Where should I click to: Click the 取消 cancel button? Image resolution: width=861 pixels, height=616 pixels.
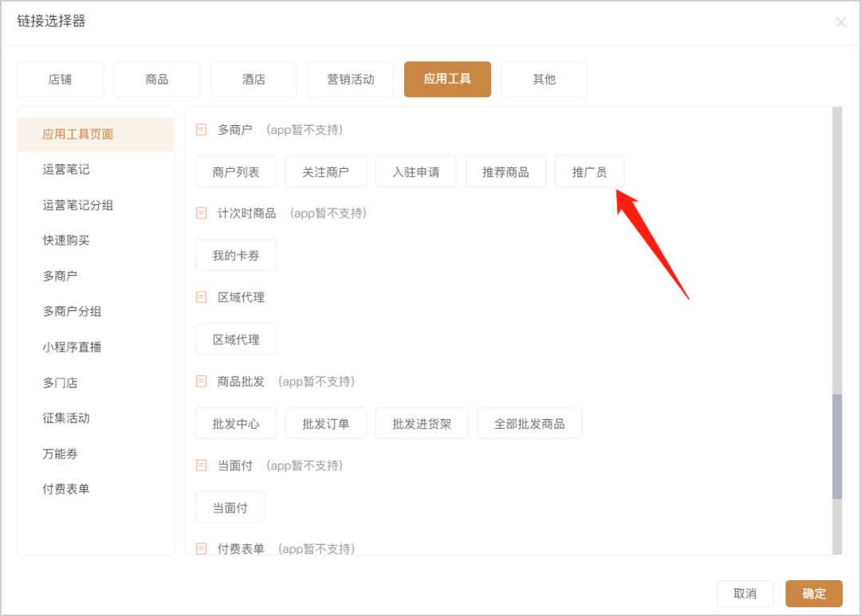coord(745,594)
